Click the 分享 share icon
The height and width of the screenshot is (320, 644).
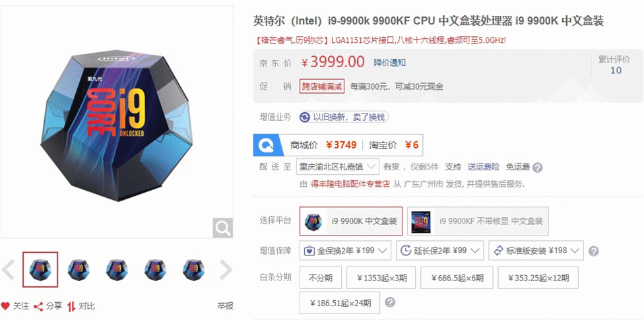click(x=38, y=306)
